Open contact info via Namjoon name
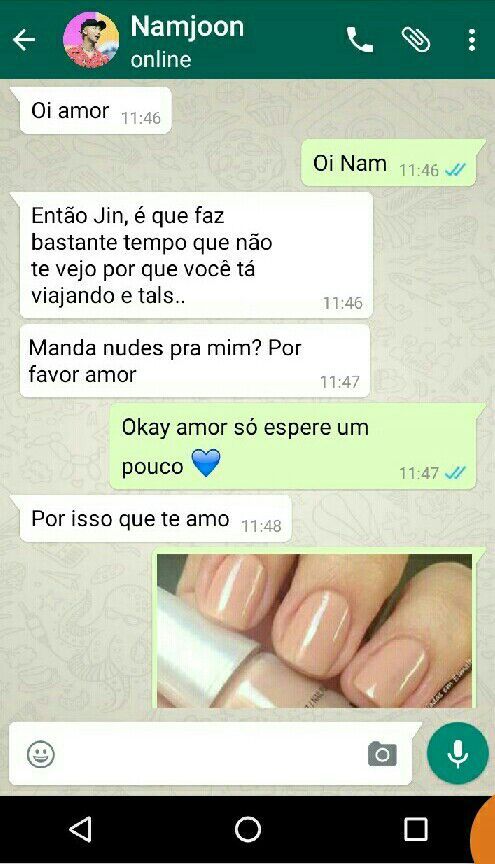 (x=187, y=26)
